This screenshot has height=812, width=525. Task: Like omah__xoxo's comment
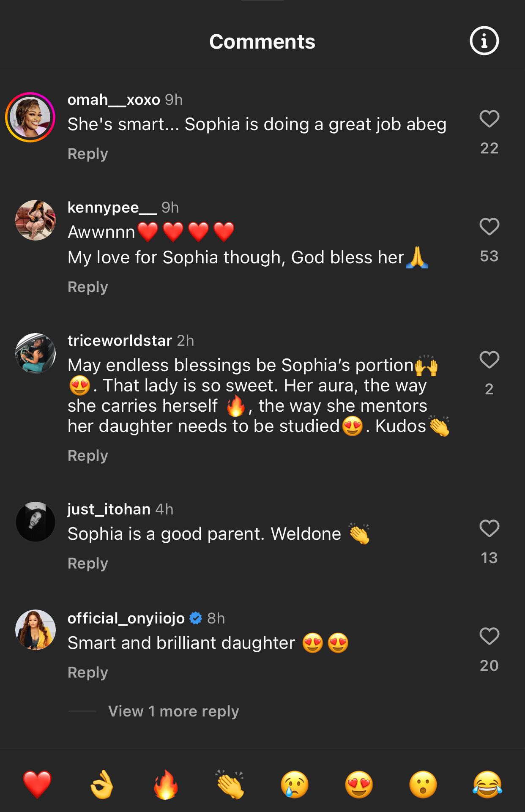[489, 119]
